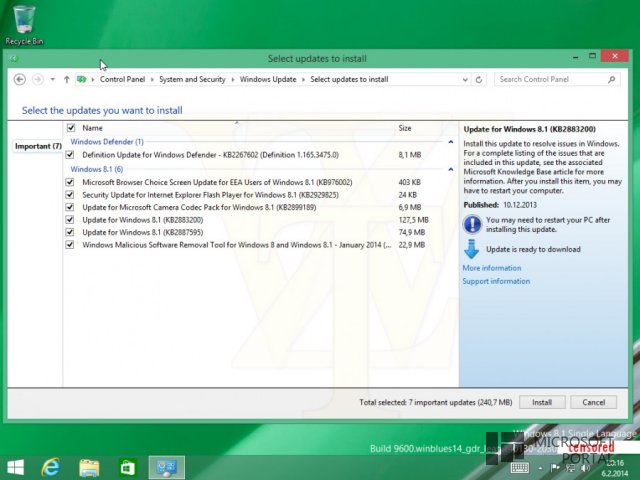The image size is (640, 480).
Task: Uncheck Update for Windows 8.1 KB2883200
Action: tap(70, 220)
